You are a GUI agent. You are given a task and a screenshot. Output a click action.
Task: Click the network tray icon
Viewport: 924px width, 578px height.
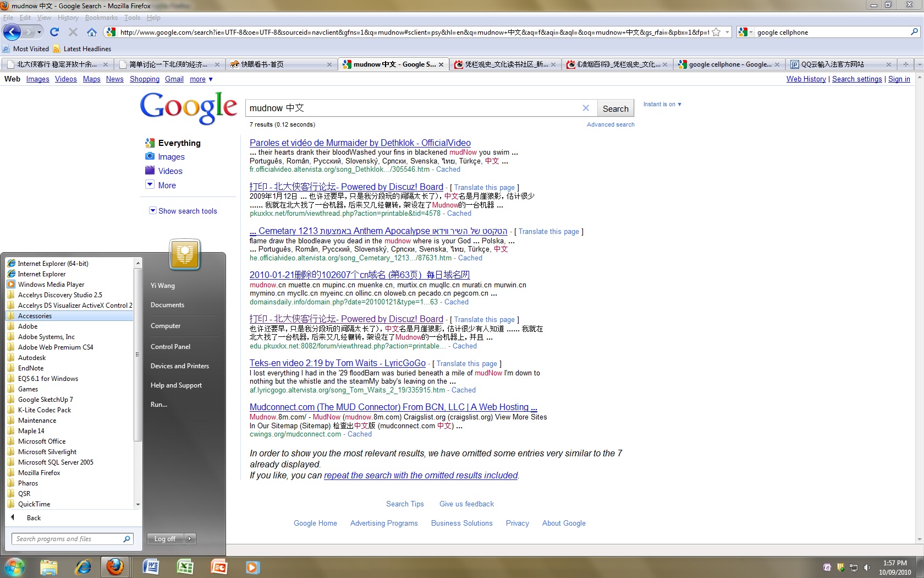click(x=854, y=568)
